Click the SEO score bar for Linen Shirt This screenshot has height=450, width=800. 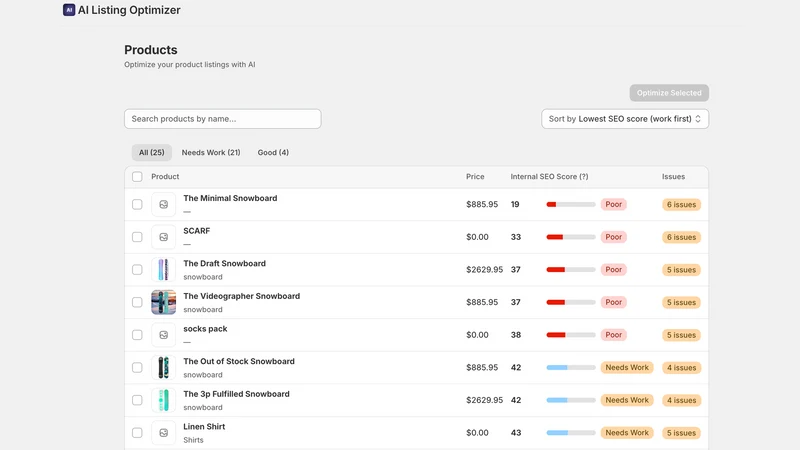[571, 433]
